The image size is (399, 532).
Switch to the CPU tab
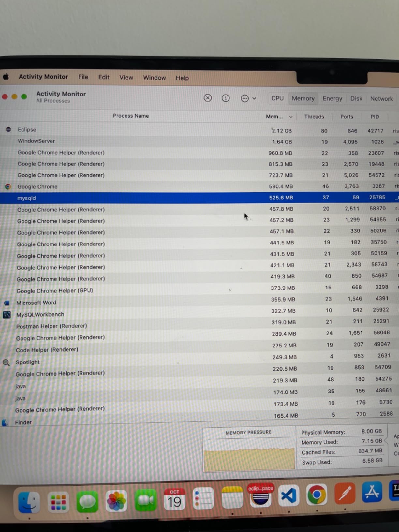[277, 98]
